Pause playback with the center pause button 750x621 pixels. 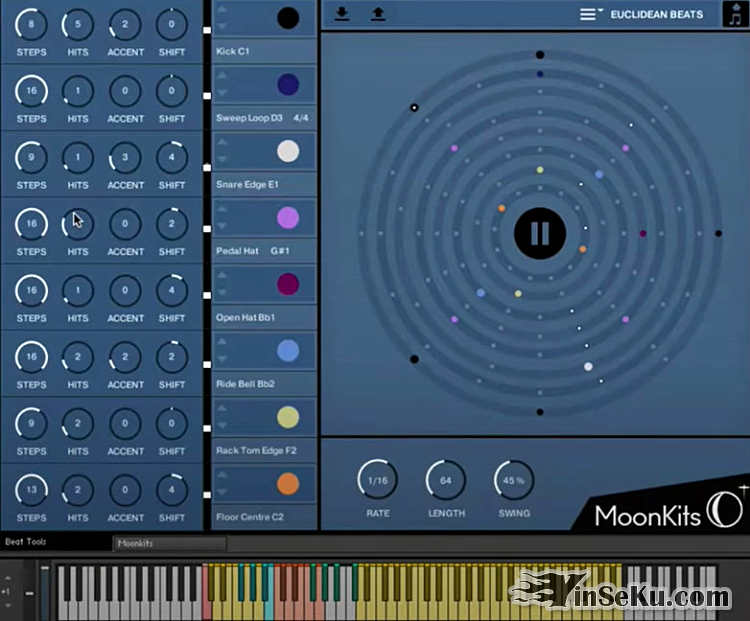[540, 233]
